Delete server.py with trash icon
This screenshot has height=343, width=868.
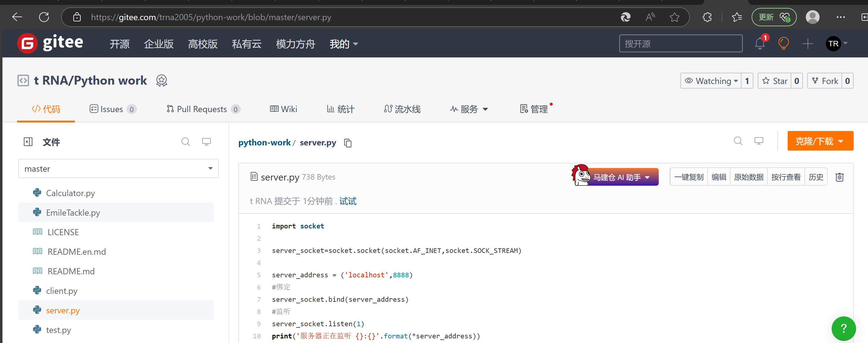point(839,177)
